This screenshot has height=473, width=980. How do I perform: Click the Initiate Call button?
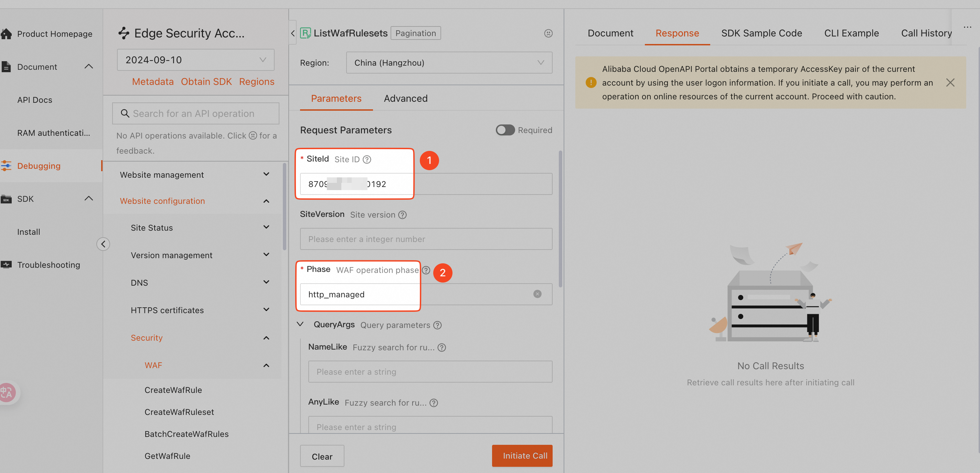(522, 455)
